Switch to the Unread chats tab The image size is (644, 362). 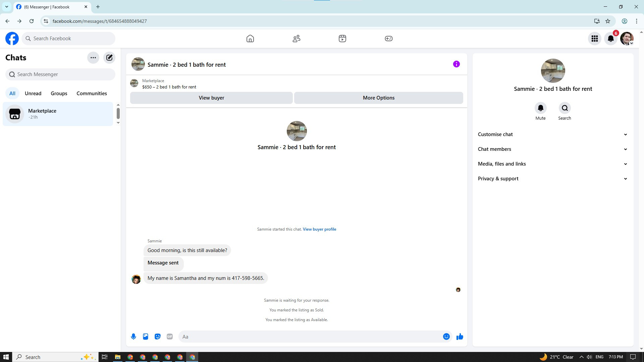tap(33, 94)
